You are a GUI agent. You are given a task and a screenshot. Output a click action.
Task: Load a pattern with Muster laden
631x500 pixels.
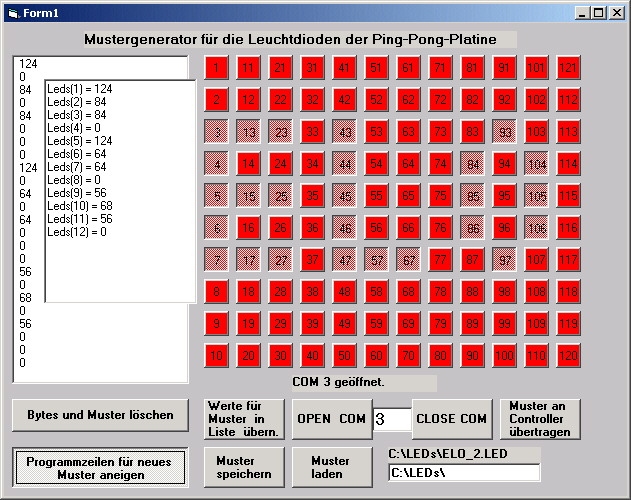tap(331, 467)
